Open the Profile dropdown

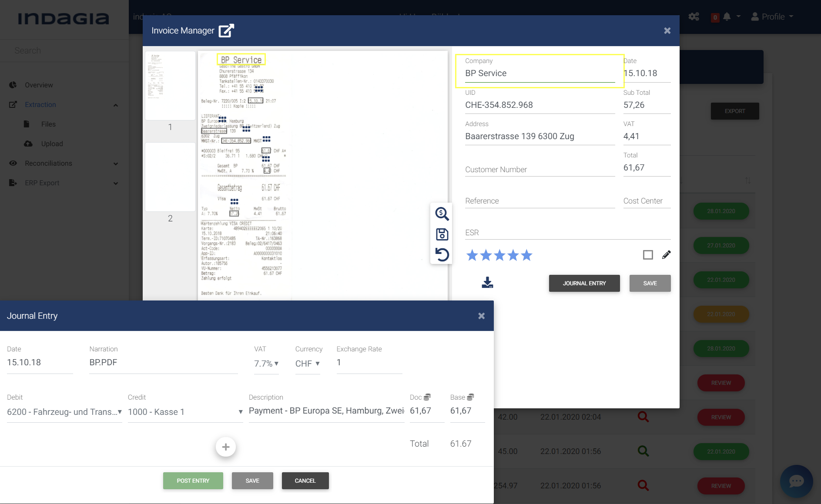(773, 17)
